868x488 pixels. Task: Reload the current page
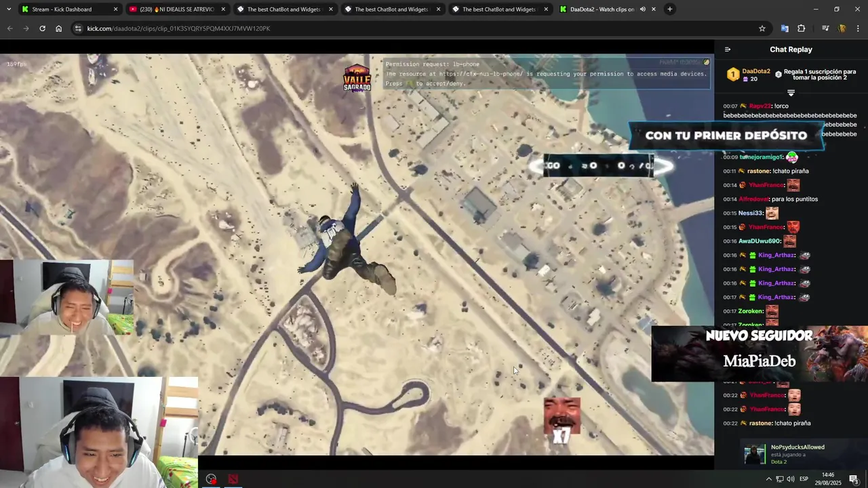tap(42, 28)
